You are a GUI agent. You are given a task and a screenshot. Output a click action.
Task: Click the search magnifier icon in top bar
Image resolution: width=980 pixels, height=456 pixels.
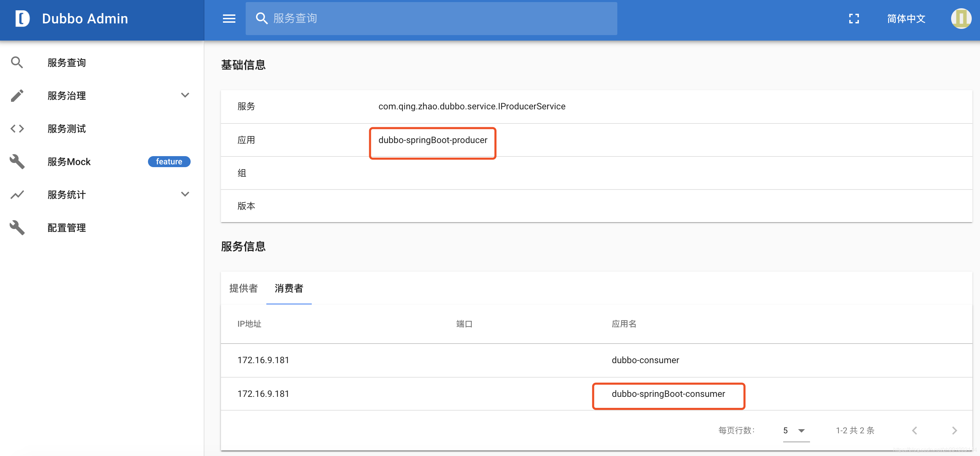point(262,18)
